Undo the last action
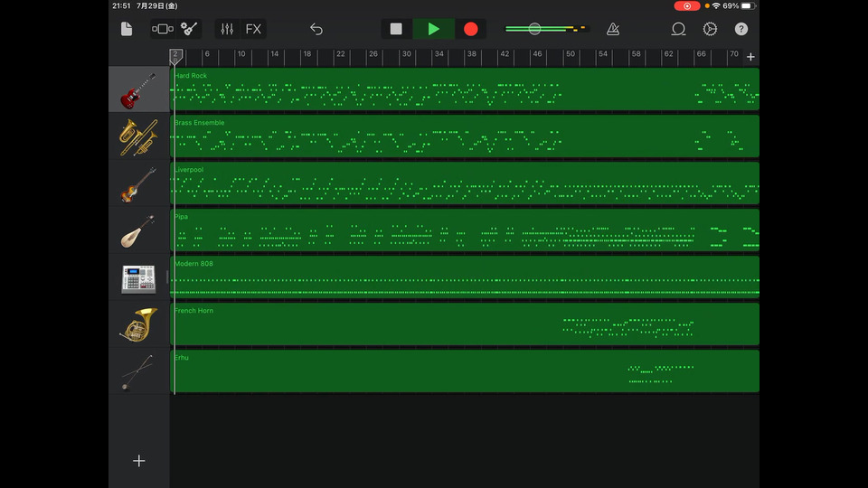868x488 pixels. (x=316, y=29)
